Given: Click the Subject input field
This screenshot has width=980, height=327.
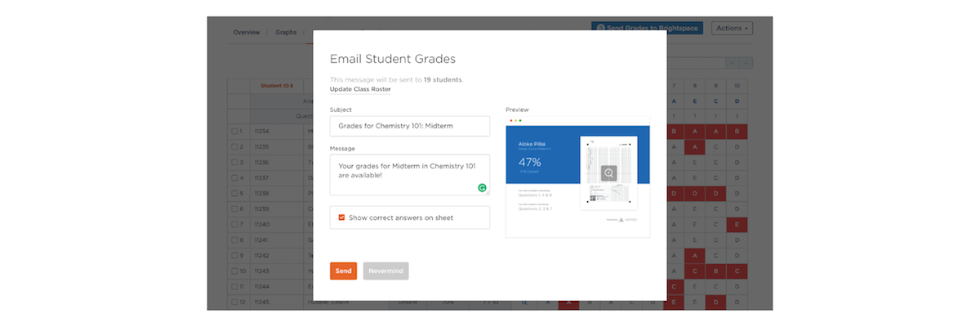Looking at the screenshot, I should 409,126.
